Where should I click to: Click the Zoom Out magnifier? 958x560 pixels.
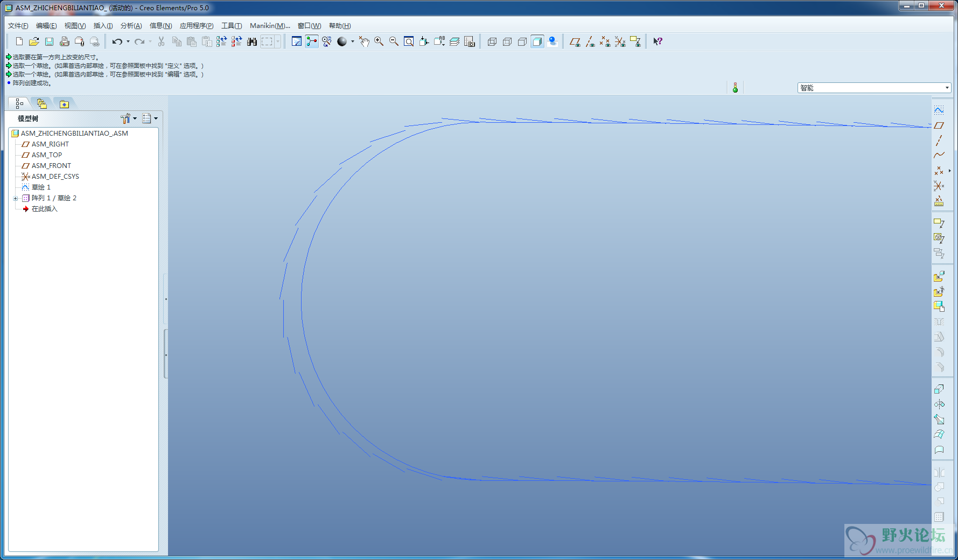click(394, 41)
